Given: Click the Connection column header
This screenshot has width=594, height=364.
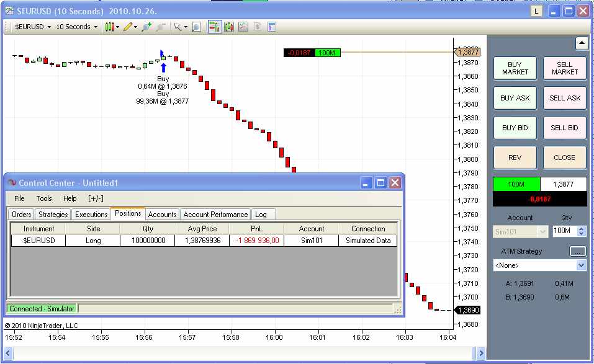Looking at the screenshot, I should pyautogui.click(x=368, y=229).
